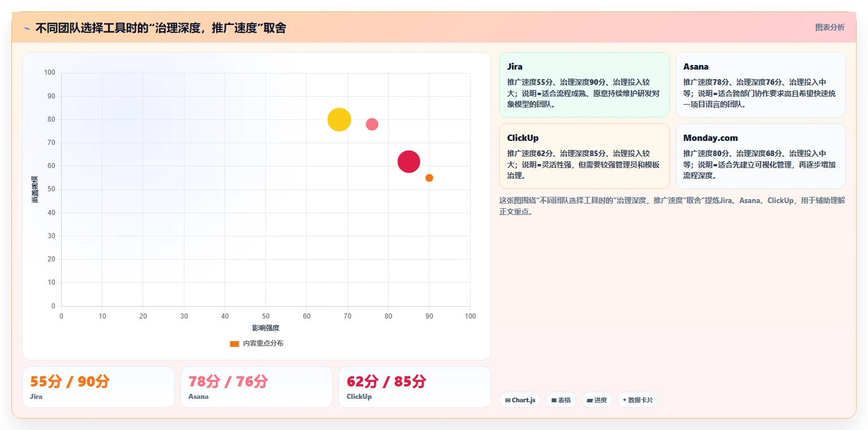Click the Monday.com card title
Screen dimensions: 868x430
[x=711, y=138]
